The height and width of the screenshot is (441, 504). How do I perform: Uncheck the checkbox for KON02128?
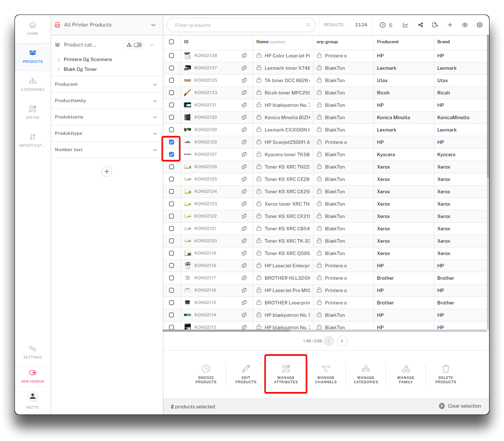172,142
